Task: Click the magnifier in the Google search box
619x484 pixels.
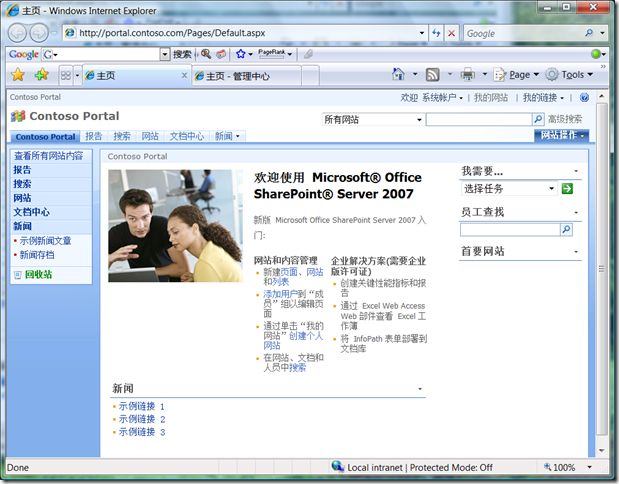Action: tap(589, 33)
